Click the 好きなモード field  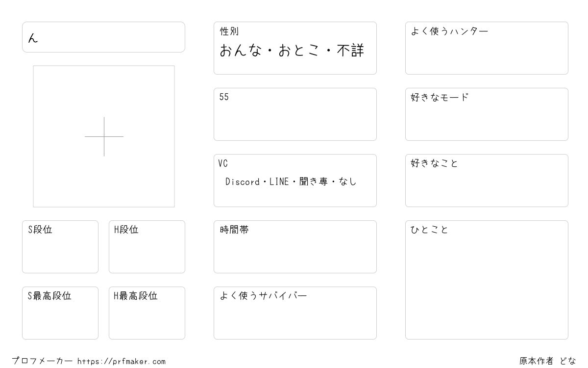(x=487, y=114)
